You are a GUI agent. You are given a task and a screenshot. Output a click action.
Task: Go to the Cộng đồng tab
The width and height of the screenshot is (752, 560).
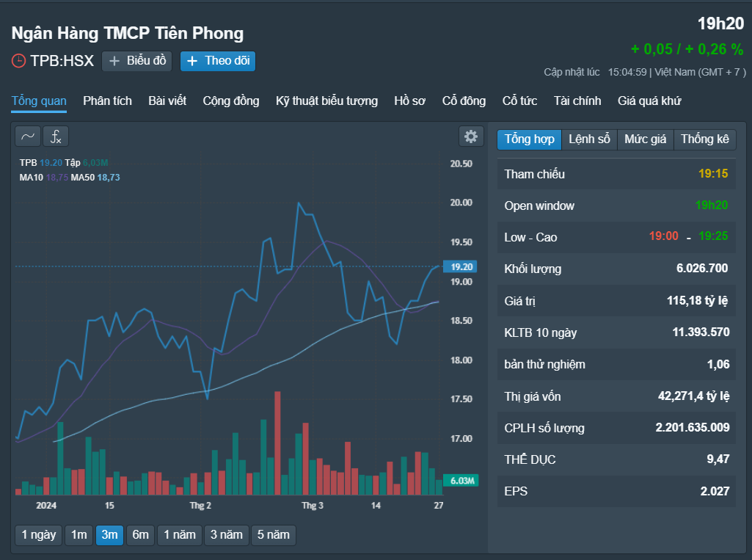[231, 101]
